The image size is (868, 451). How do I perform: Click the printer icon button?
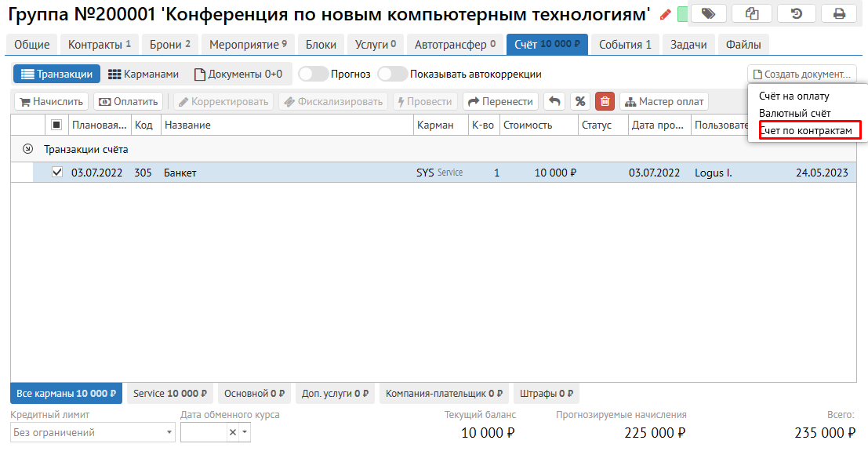839,13
